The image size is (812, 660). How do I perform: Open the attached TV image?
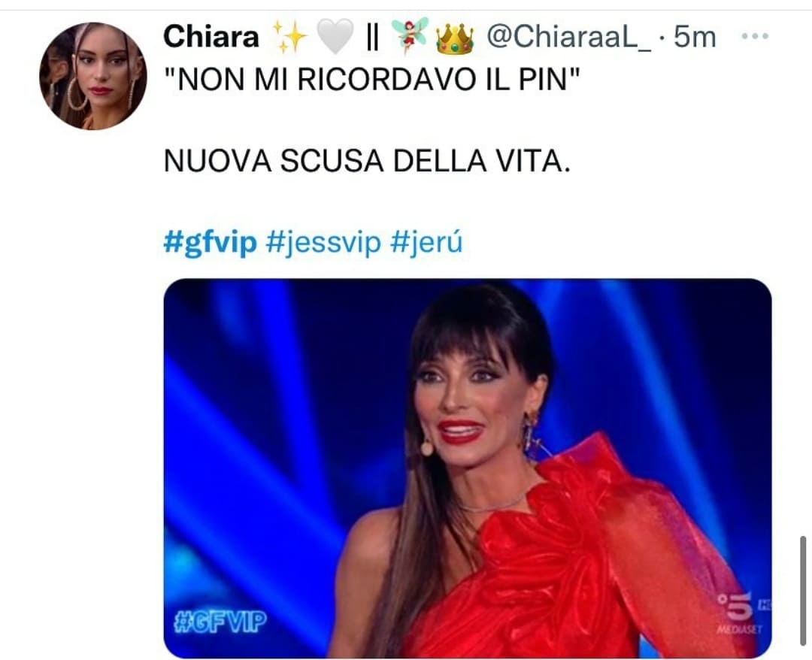point(467,468)
